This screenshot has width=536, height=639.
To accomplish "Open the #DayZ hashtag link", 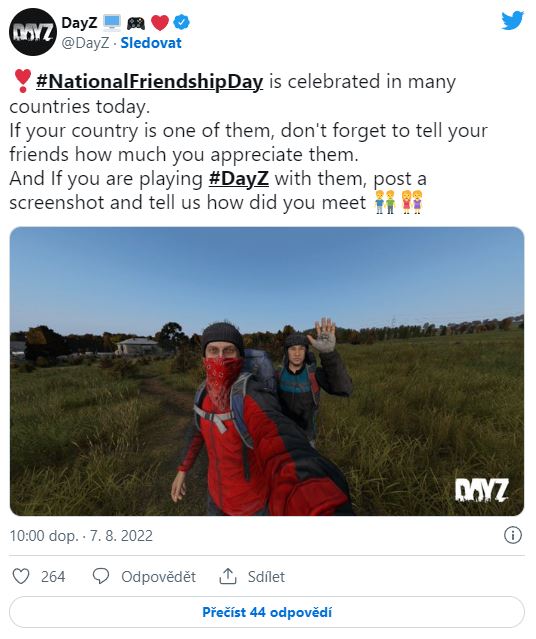I will 239,178.
